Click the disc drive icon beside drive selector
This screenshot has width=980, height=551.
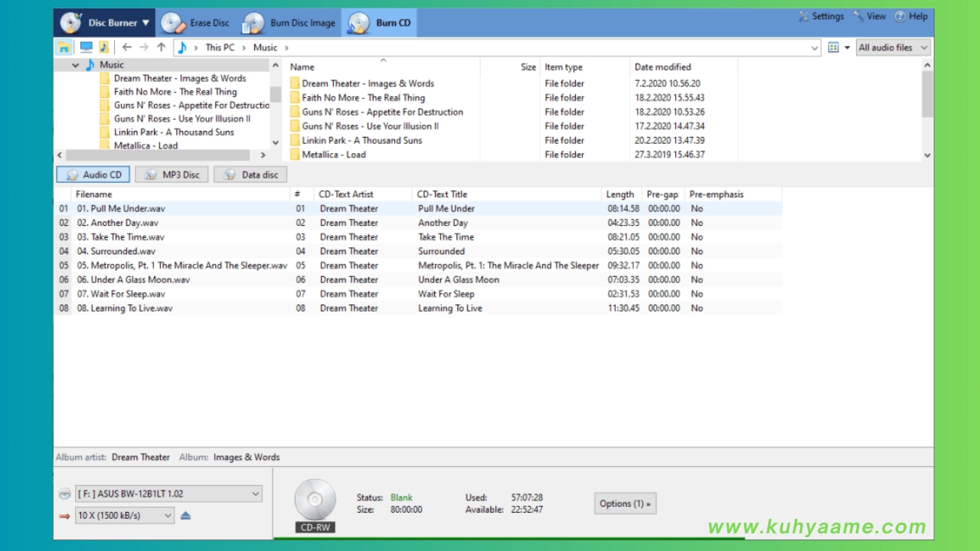click(65, 494)
